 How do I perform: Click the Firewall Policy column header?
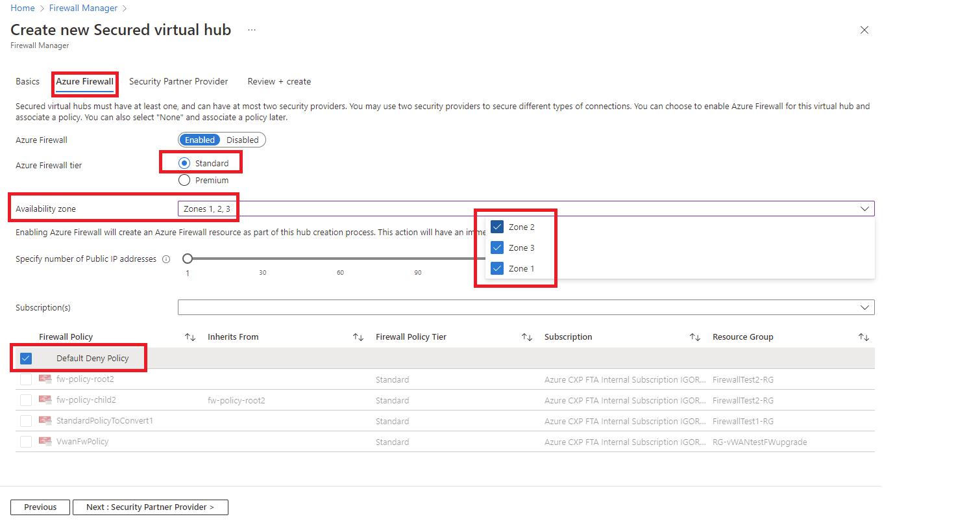click(66, 337)
